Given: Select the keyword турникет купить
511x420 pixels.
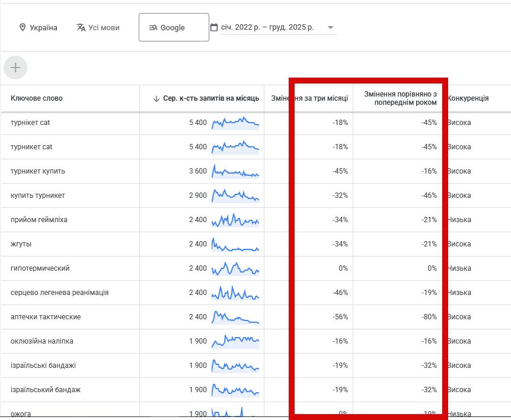Looking at the screenshot, I should pyautogui.click(x=38, y=171).
